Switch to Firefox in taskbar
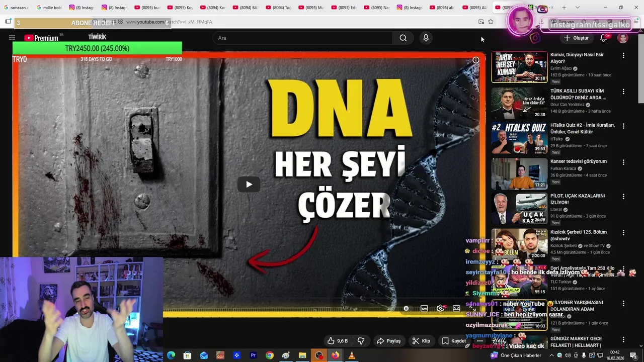644x362 pixels. [335, 355]
